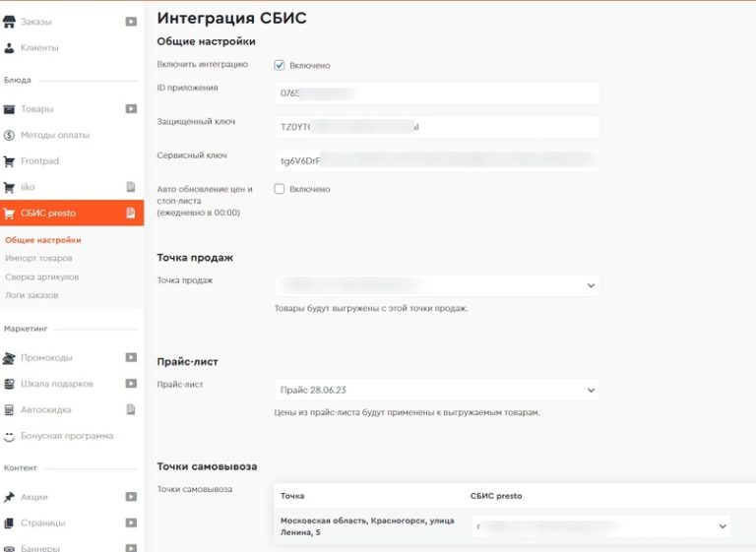
Task: Click the ID приложения input field
Action: pyautogui.click(x=437, y=93)
